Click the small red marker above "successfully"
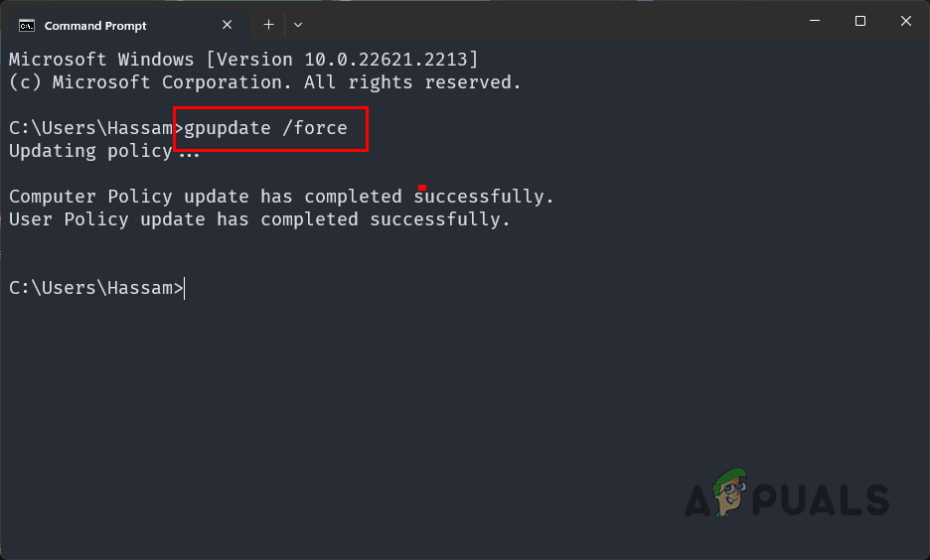The image size is (930, 560). tap(422, 186)
